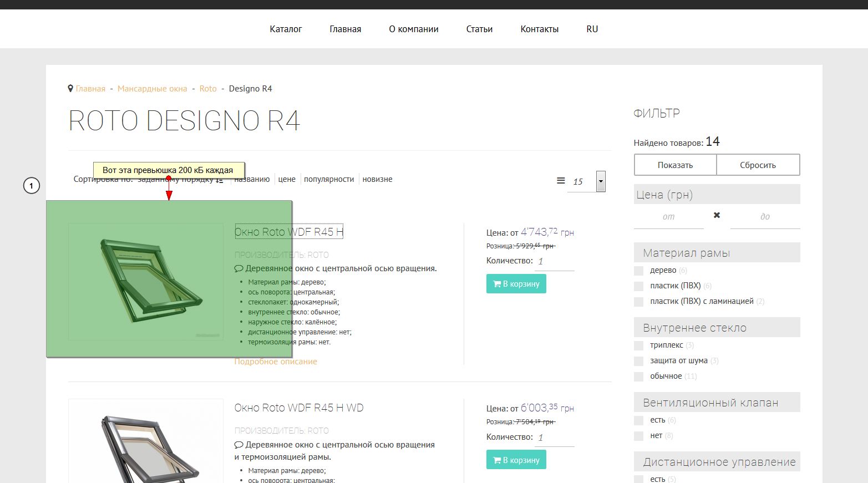Image resolution: width=868 pixels, height=483 pixels.
Task: Open the Roto breadcrumb link
Action: [208, 89]
